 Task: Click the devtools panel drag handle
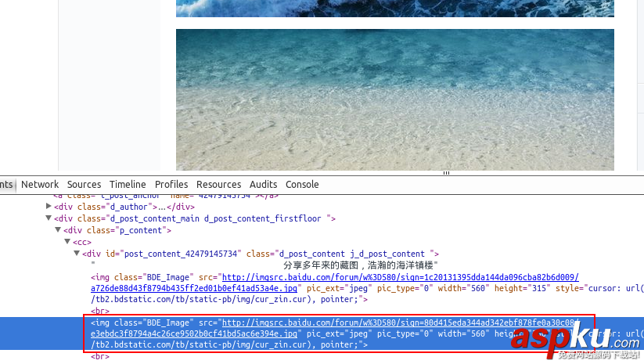[x=447, y=173]
